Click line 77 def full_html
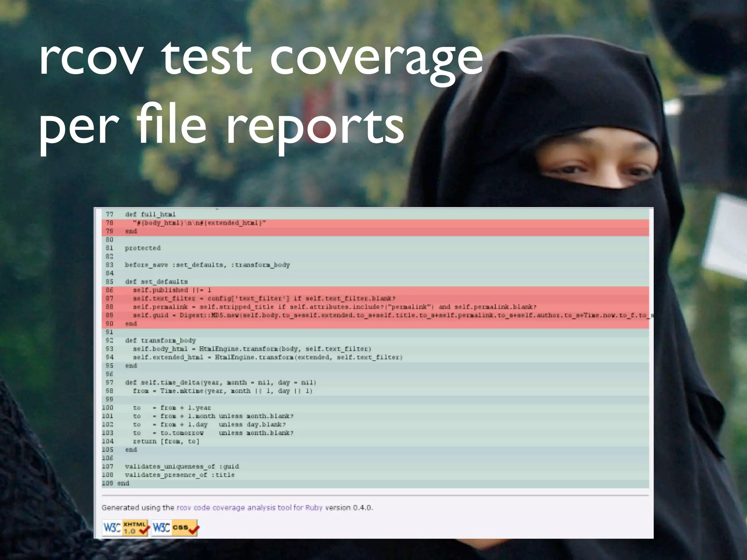Viewport: 747px width, 560px height. pyautogui.click(x=150, y=214)
